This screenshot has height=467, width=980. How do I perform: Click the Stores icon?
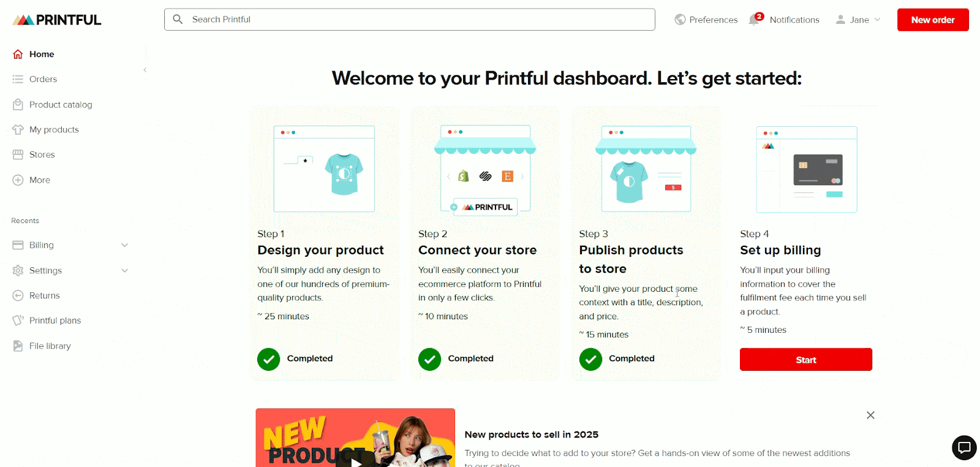click(18, 154)
